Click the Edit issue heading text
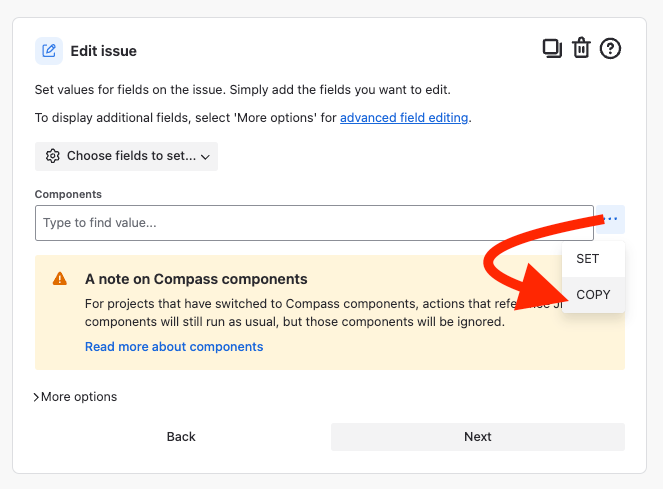This screenshot has height=489, width=663. tap(104, 51)
